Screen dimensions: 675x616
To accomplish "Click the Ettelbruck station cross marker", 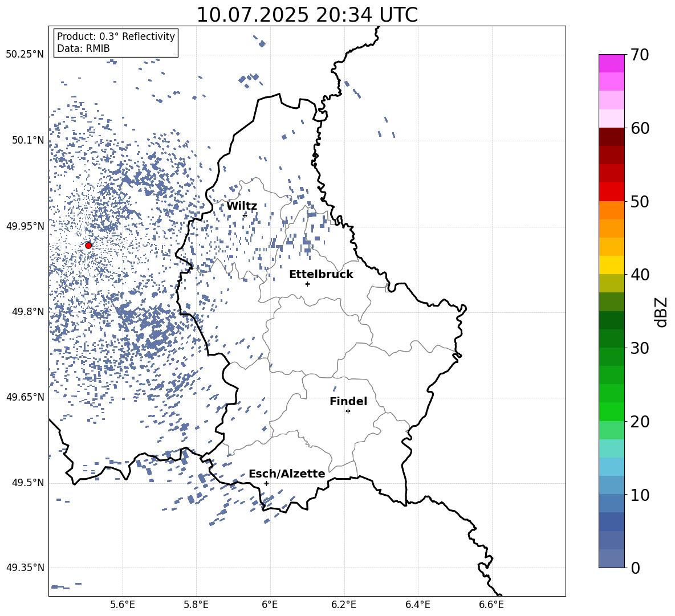I will (307, 284).
